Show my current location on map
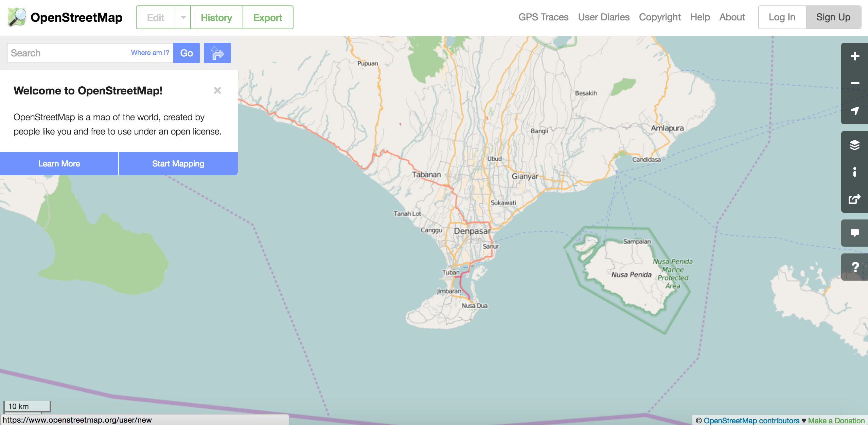 855,110
